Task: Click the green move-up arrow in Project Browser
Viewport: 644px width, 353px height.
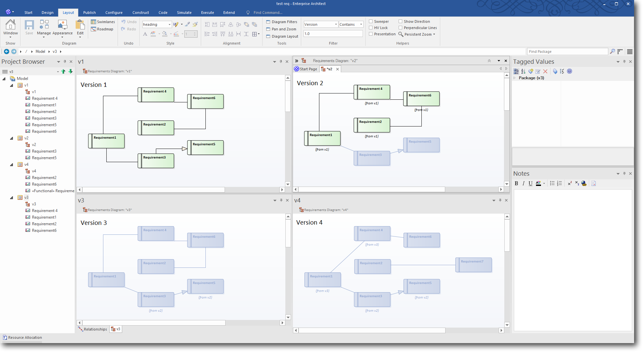Action: [63, 72]
